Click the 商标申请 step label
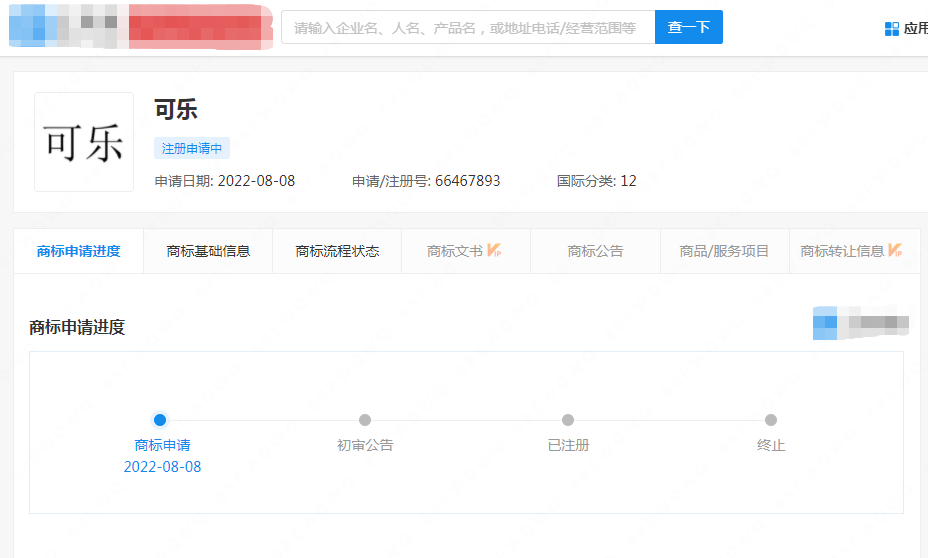The height and width of the screenshot is (558, 928). 162,445
